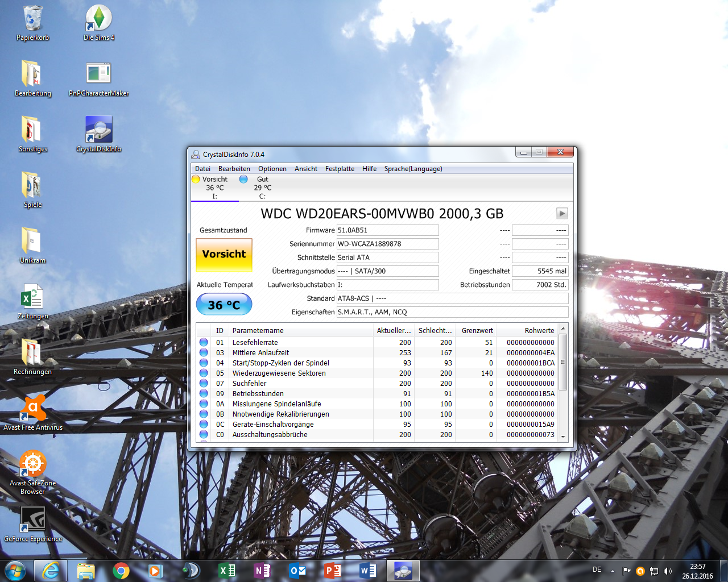This screenshot has width=728, height=582.
Task: Click the status circle for Mittlere Anlaufzeit
Action: 204,352
